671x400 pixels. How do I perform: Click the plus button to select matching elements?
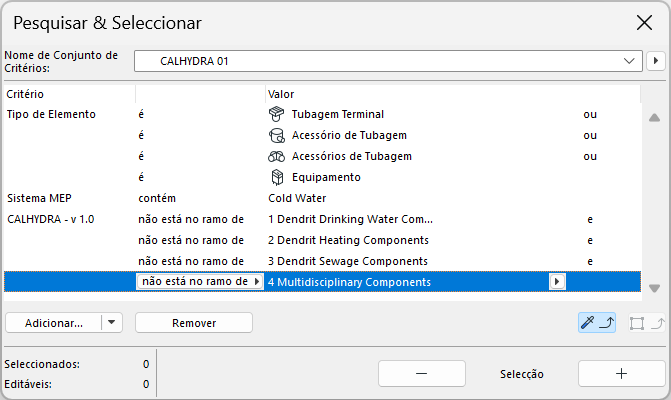(x=621, y=373)
